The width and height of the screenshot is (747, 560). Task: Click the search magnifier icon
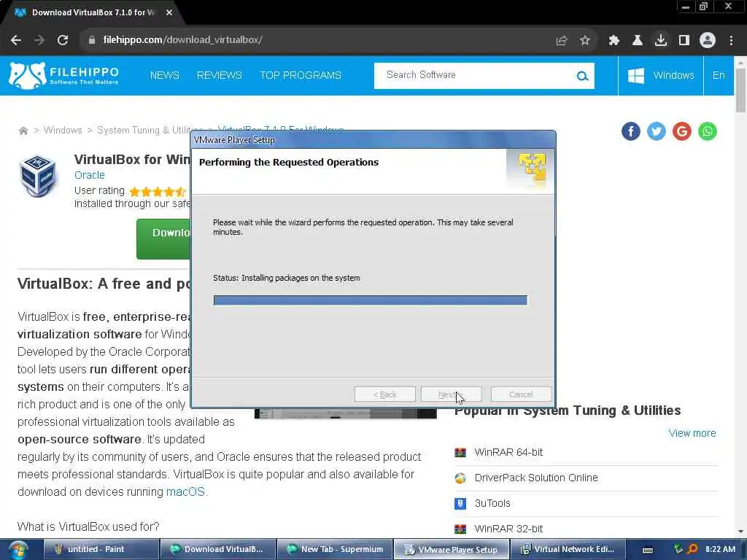point(582,76)
